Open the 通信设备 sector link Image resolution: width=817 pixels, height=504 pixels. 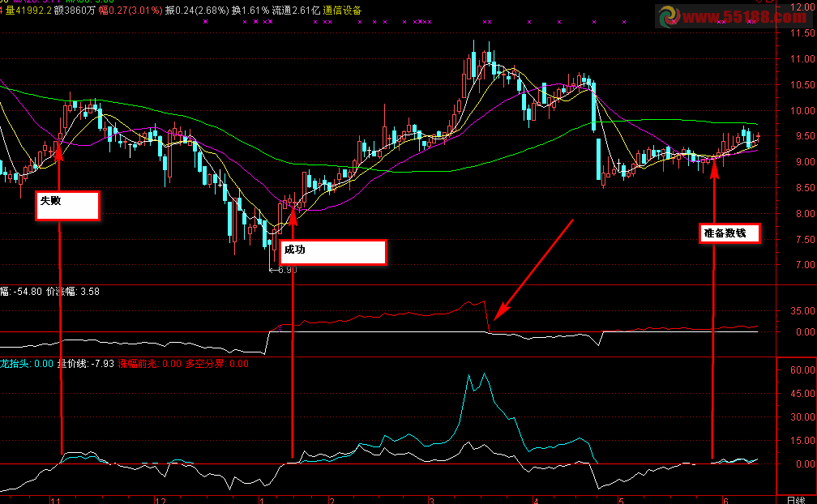click(x=342, y=11)
